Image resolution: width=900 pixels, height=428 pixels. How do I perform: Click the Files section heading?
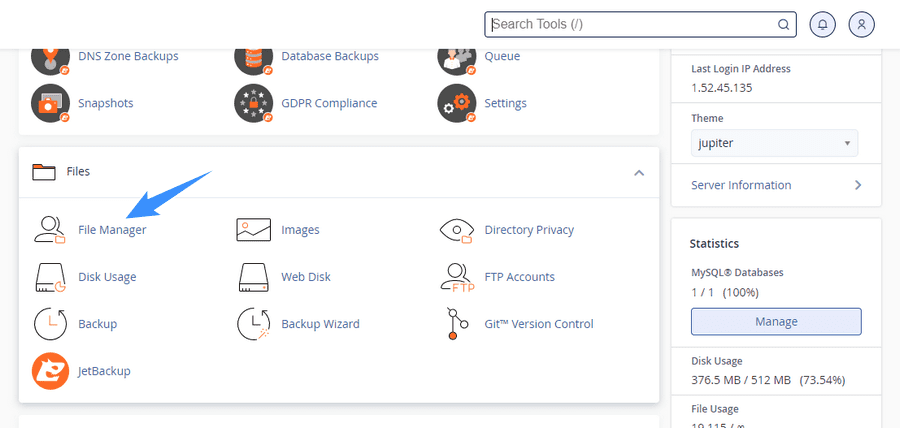click(x=78, y=172)
